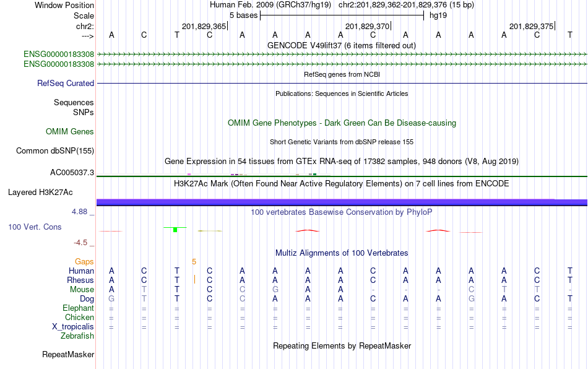Click the 201,829,365 ruler position

tap(204, 26)
